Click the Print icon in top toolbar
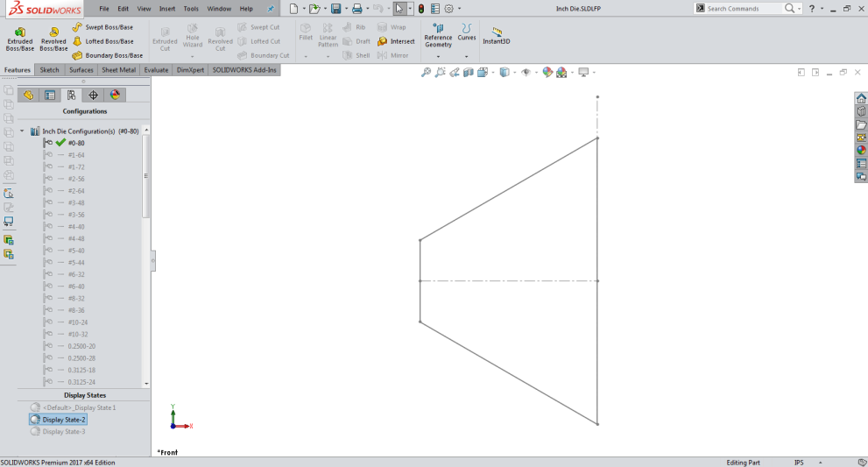This screenshot has height=467, width=868. pyautogui.click(x=357, y=8)
